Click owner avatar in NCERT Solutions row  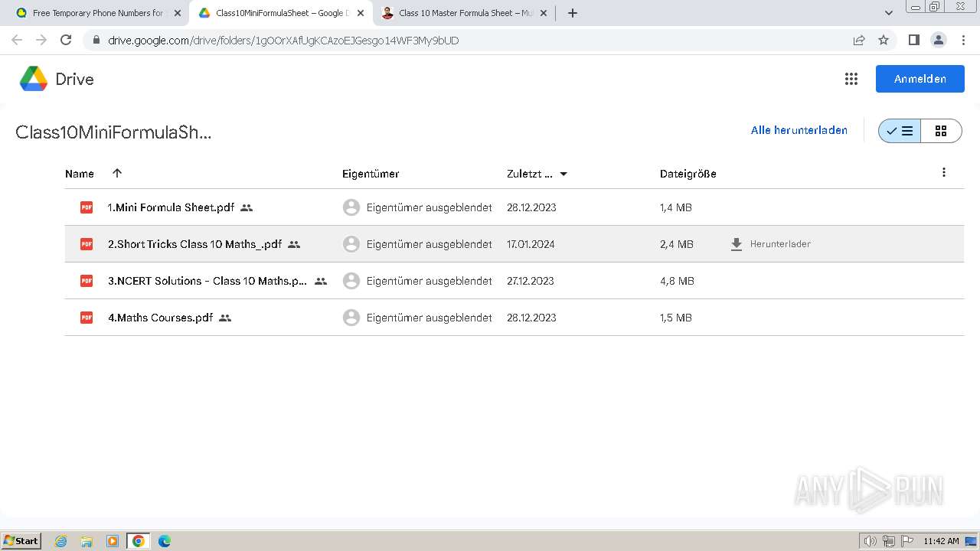[351, 281]
